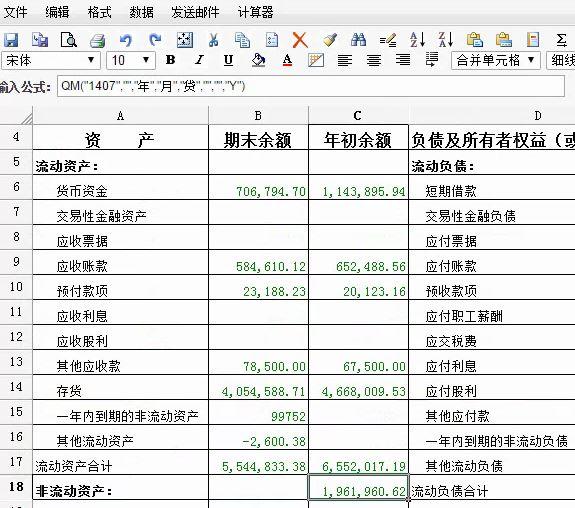Click the Undo arrow icon
This screenshot has height=508, width=575.
(126, 40)
